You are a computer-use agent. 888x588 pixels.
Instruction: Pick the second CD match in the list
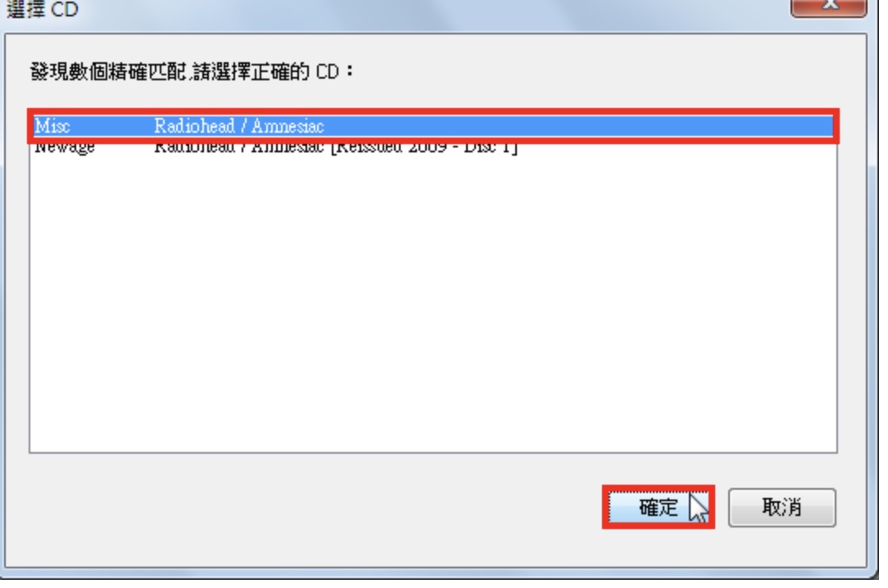click(433, 147)
